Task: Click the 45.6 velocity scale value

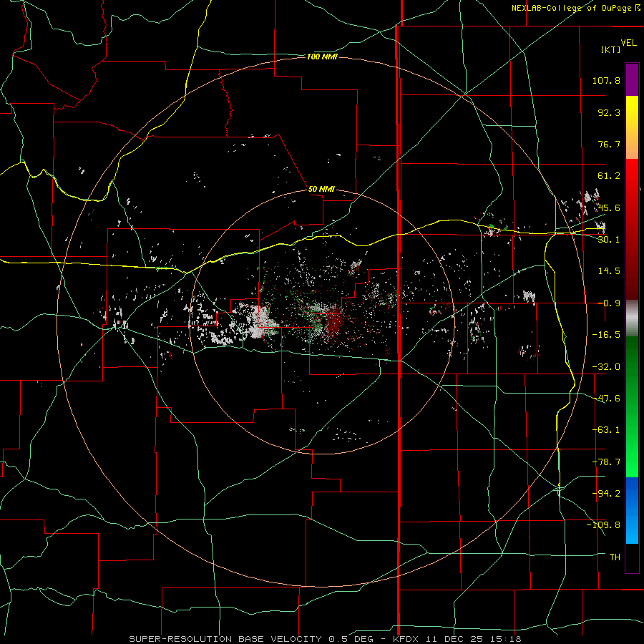Action: pos(609,208)
